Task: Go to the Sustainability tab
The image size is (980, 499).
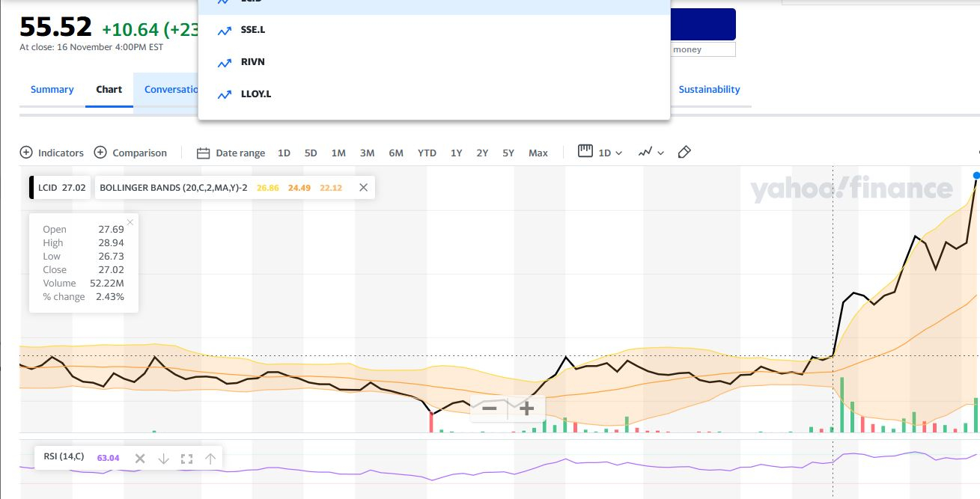Action: pos(709,89)
